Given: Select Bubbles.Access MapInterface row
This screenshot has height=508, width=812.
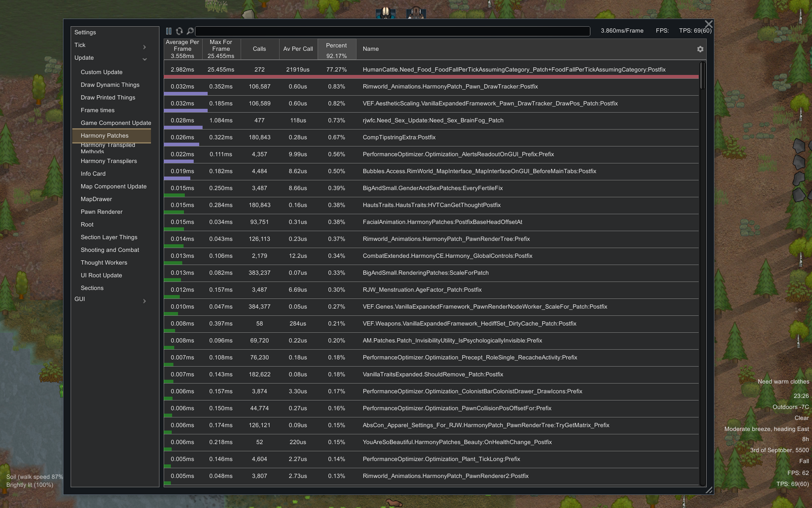Looking at the screenshot, I should click(x=431, y=172).
